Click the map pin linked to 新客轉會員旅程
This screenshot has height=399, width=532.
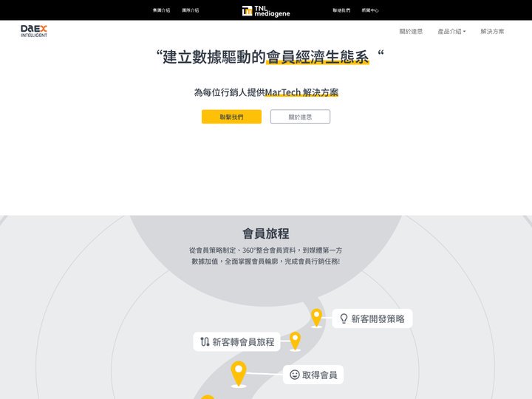[295, 341]
